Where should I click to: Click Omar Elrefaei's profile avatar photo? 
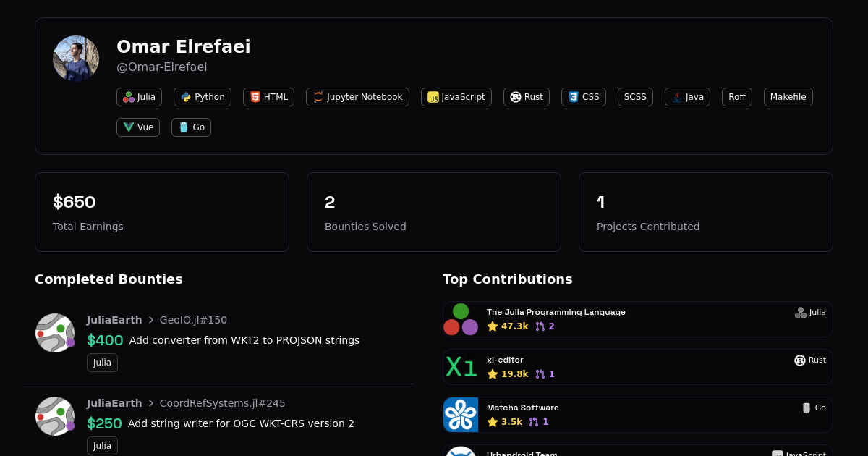tap(76, 59)
